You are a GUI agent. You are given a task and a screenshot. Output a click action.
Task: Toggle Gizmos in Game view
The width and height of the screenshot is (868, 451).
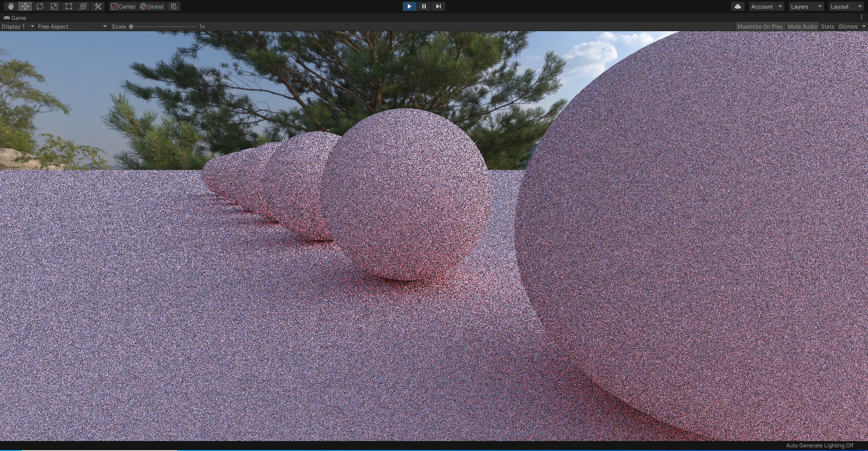click(x=848, y=26)
